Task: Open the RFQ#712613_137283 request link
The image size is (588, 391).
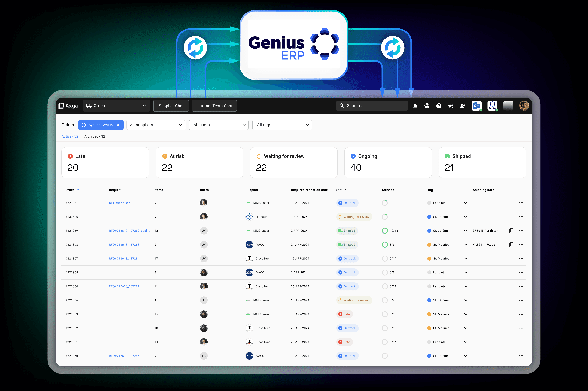Action: (x=124, y=245)
